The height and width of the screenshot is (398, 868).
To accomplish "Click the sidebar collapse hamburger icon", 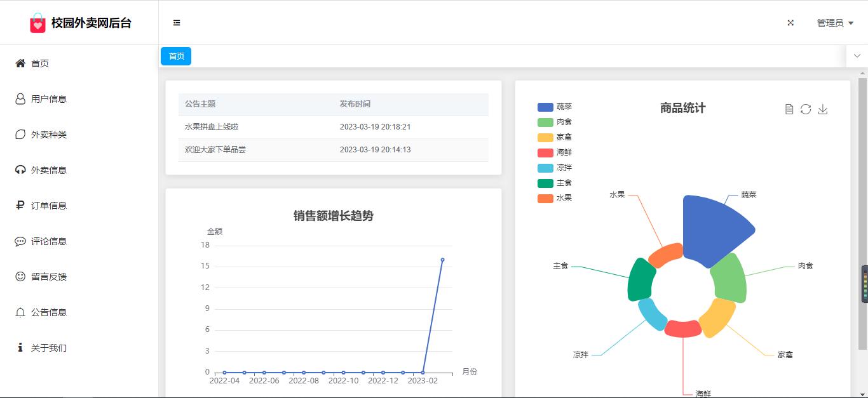I will 177,23.
